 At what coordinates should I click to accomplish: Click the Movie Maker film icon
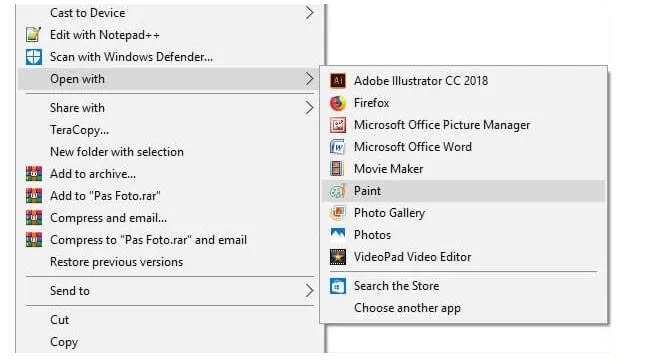(x=337, y=169)
